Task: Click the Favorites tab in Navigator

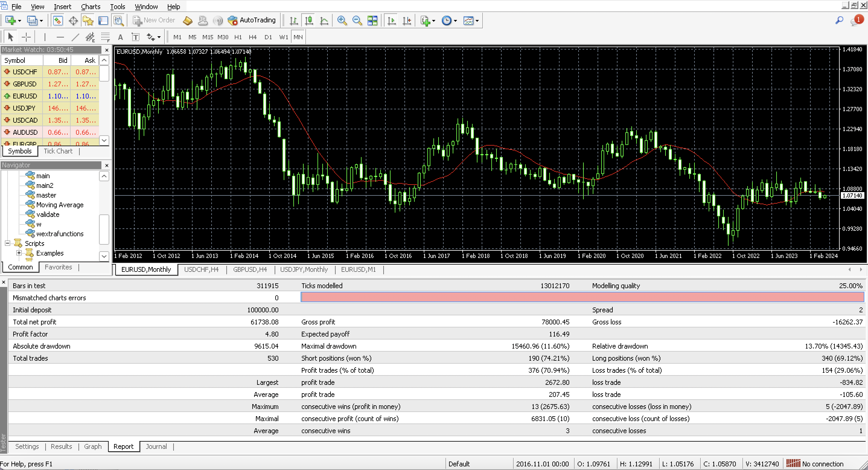Action: click(x=59, y=267)
